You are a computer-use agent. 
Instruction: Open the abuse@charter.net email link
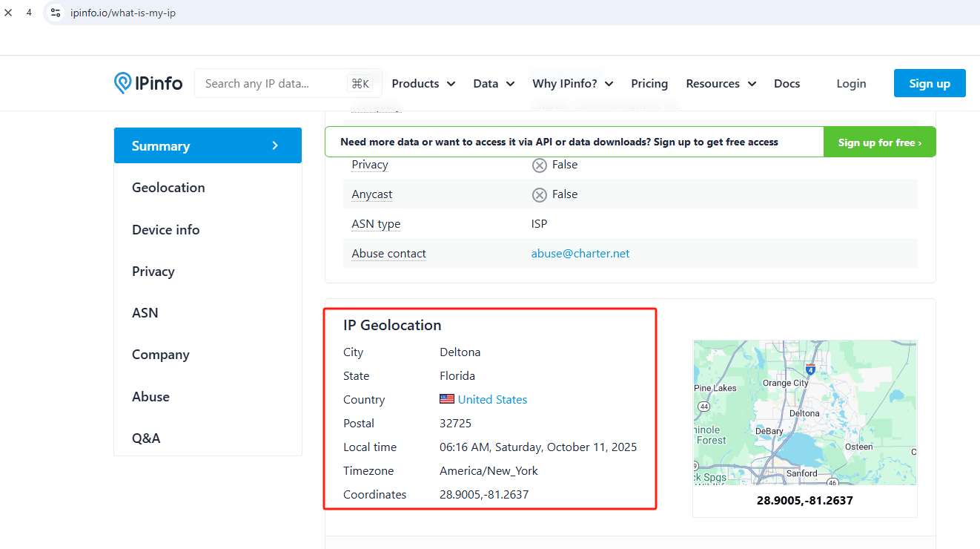tap(580, 254)
